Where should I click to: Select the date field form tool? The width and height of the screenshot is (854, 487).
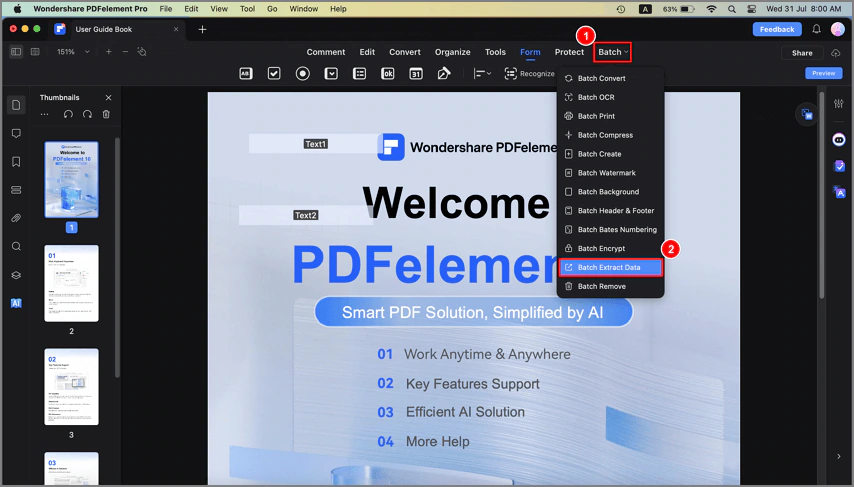pyautogui.click(x=416, y=74)
